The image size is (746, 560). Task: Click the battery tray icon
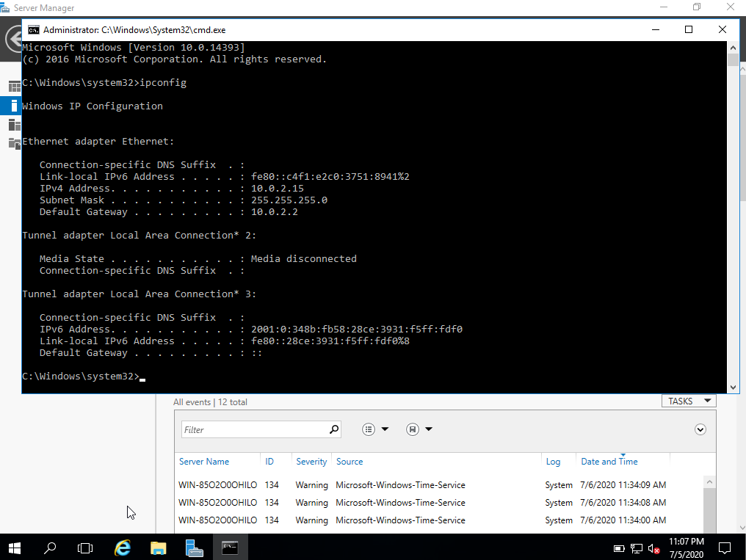pos(619,548)
